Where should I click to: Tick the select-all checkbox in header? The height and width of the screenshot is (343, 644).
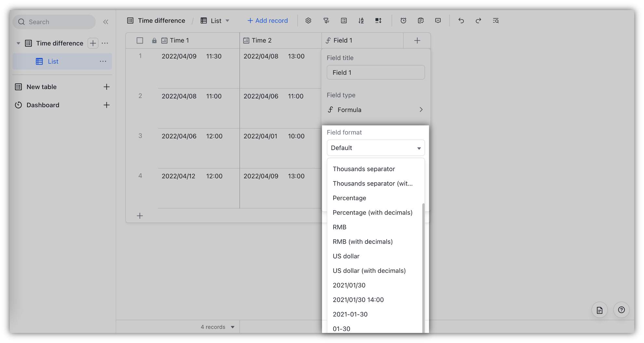tap(140, 41)
